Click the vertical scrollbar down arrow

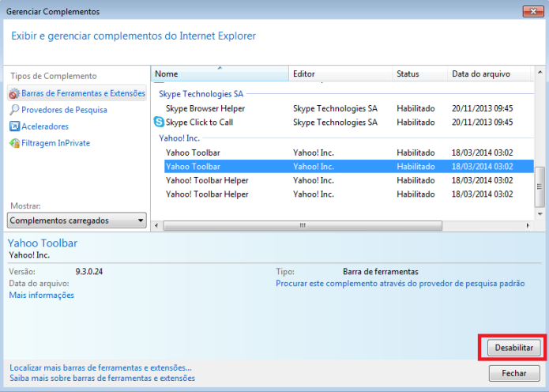click(540, 213)
